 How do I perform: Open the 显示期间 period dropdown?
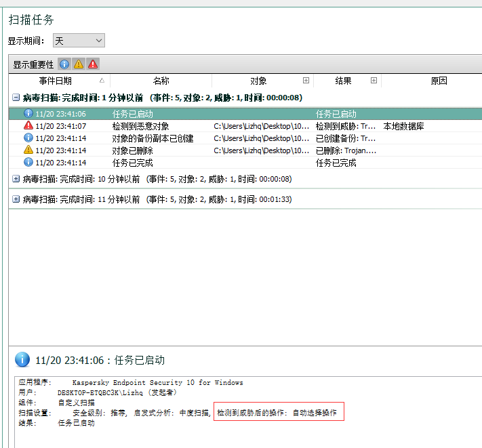pos(79,41)
